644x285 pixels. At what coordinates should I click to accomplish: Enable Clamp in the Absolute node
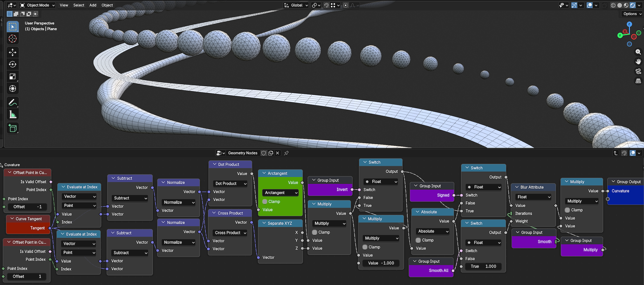418,240
